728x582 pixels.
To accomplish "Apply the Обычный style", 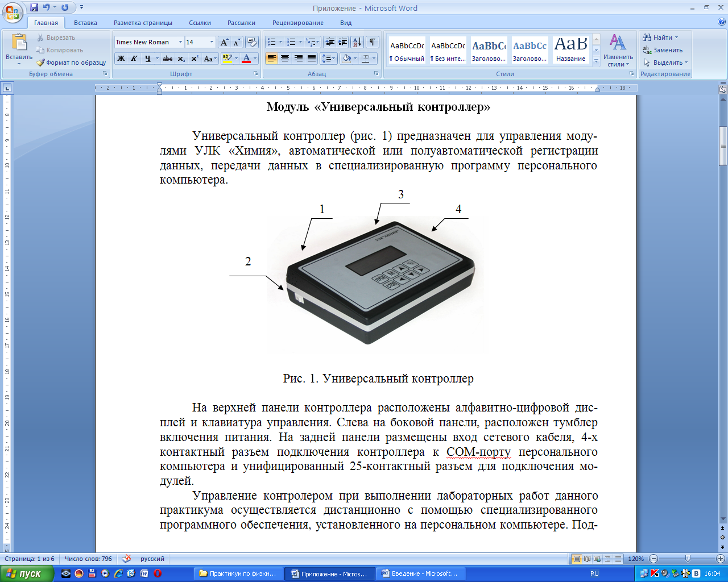I will pyautogui.click(x=407, y=50).
